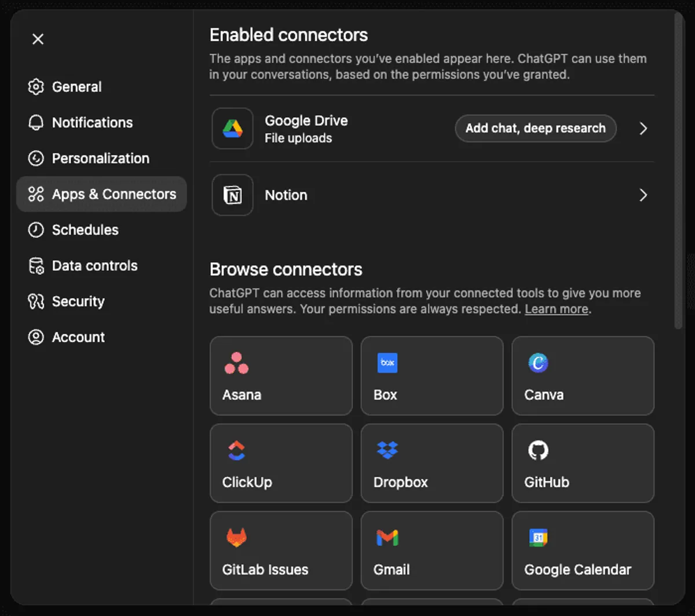Select the Asana connector tile
The image size is (695, 616).
[x=281, y=376]
